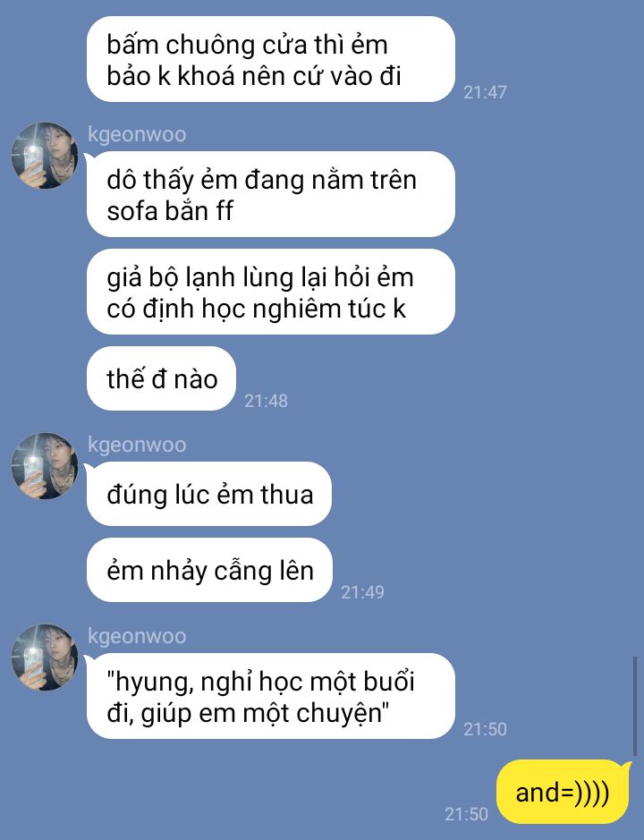This screenshot has height=840, width=644.
Task: Click kgeonwoo name above 'đúng lúc ẻm thua'
Action: coord(137,445)
